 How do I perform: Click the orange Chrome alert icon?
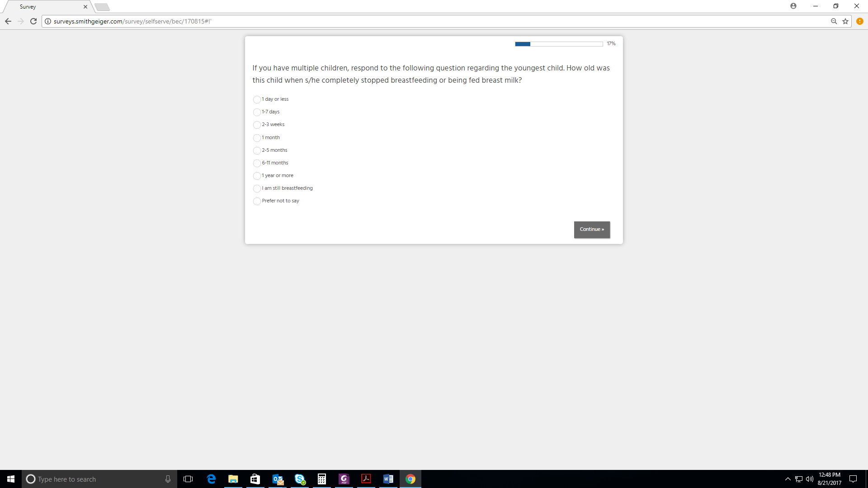860,21
